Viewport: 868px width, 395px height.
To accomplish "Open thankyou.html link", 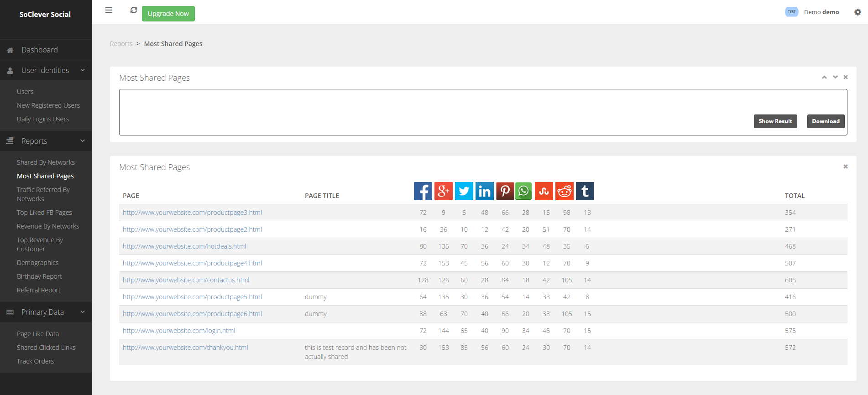I will click(185, 348).
